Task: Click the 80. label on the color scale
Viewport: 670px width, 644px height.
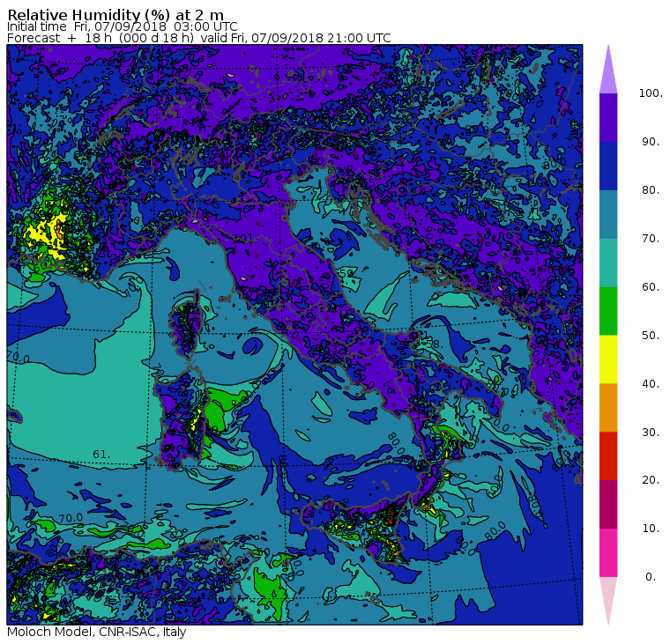Action: tap(651, 190)
